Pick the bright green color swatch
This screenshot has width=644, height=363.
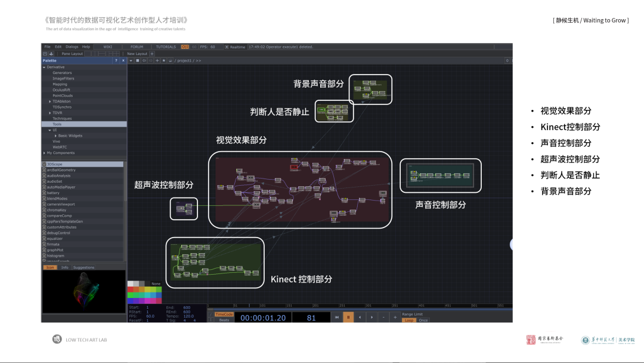(x=130, y=295)
